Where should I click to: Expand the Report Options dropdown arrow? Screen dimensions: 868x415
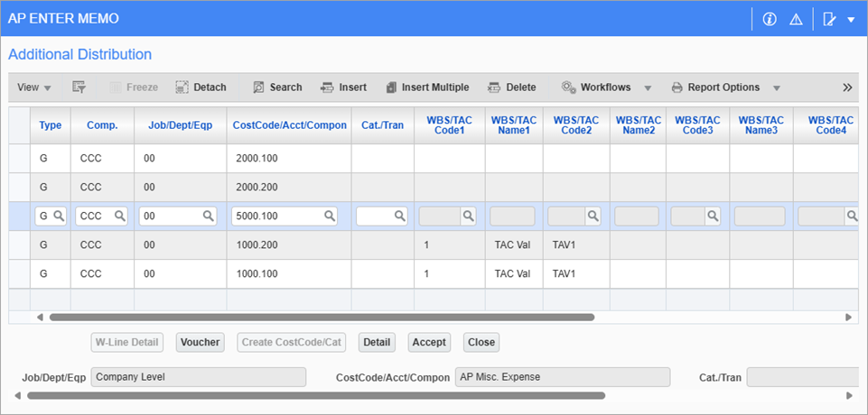pyautogui.click(x=776, y=88)
